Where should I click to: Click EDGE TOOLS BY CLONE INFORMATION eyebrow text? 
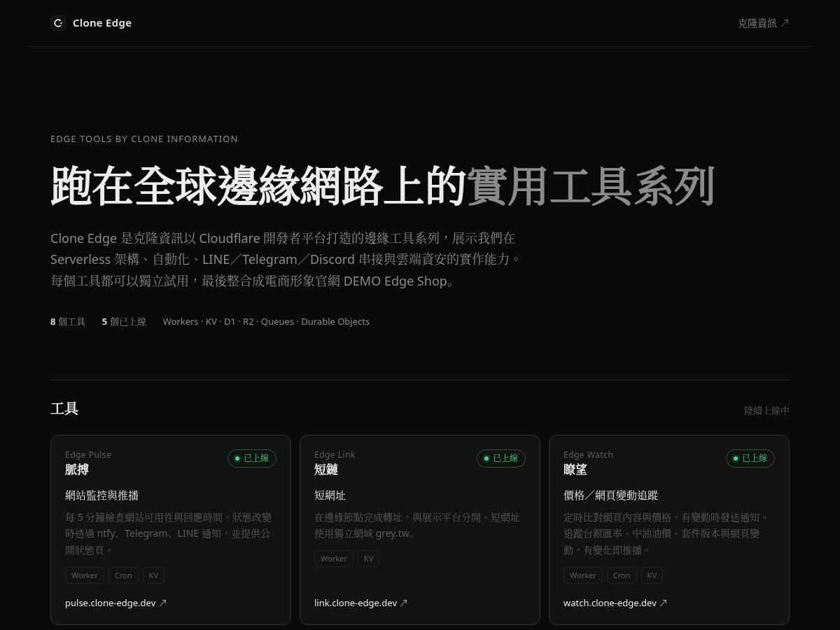[x=144, y=139]
